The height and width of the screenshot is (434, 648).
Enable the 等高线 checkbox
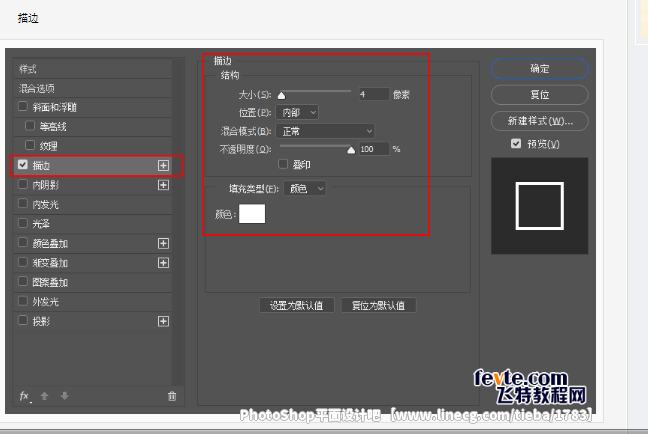30,126
